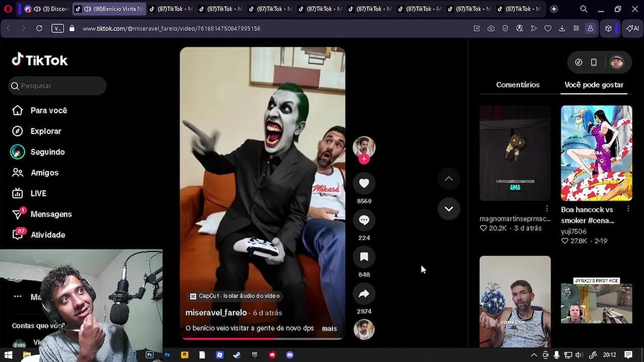The height and width of the screenshot is (362, 644).
Task: Open the ad blocker shield icon
Action: pos(505,29)
